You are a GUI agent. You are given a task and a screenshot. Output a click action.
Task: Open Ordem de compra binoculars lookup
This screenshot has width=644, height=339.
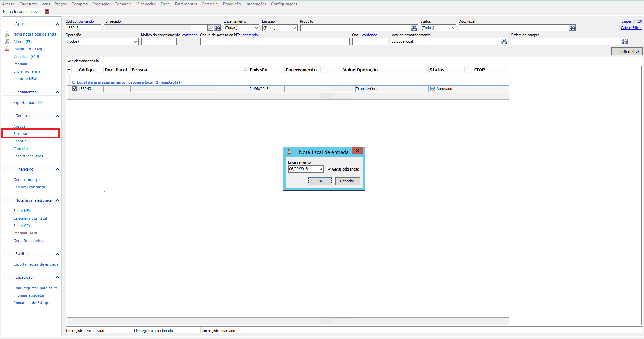point(624,42)
